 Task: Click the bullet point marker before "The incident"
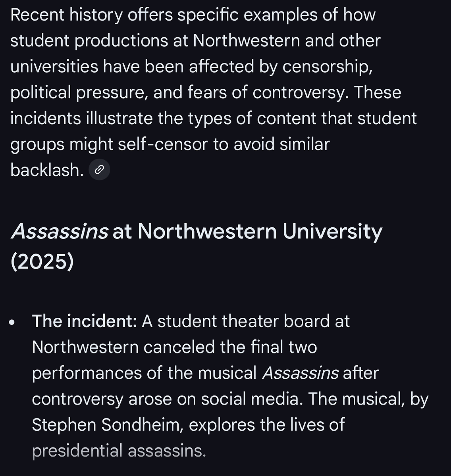click(x=12, y=322)
